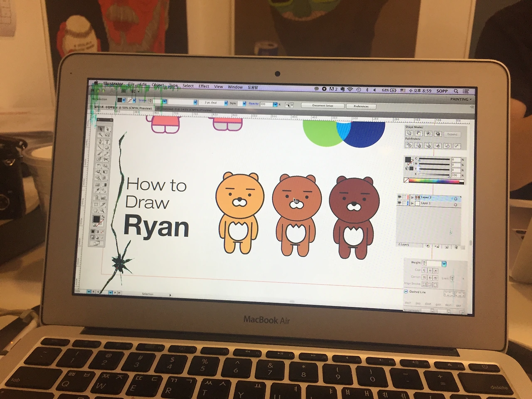
Task: Open the Window menu
Action: click(235, 87)
